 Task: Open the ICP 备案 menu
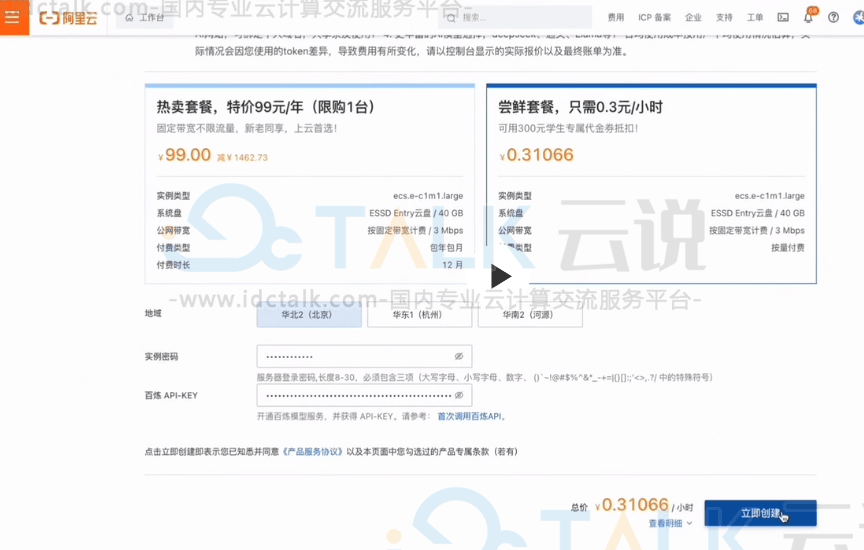[655, 18]
